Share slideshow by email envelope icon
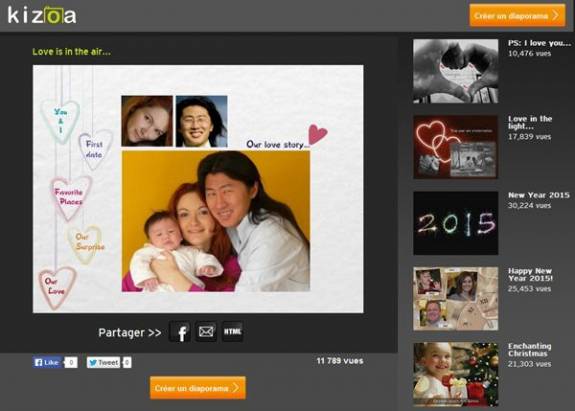This screenshot has height=411, width=575. point(206,332)
